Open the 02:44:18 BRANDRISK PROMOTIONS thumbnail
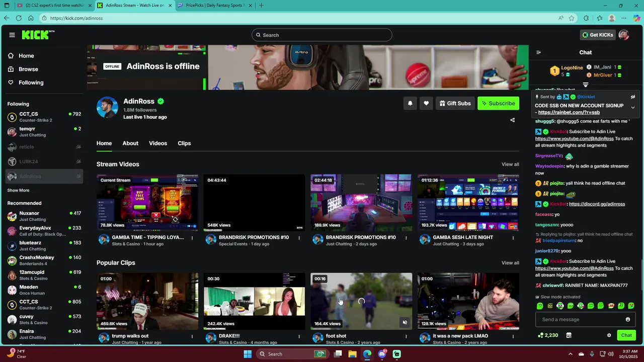Image resolution: width=644 pixels, height=362 pixels. (x=361, y=203)
